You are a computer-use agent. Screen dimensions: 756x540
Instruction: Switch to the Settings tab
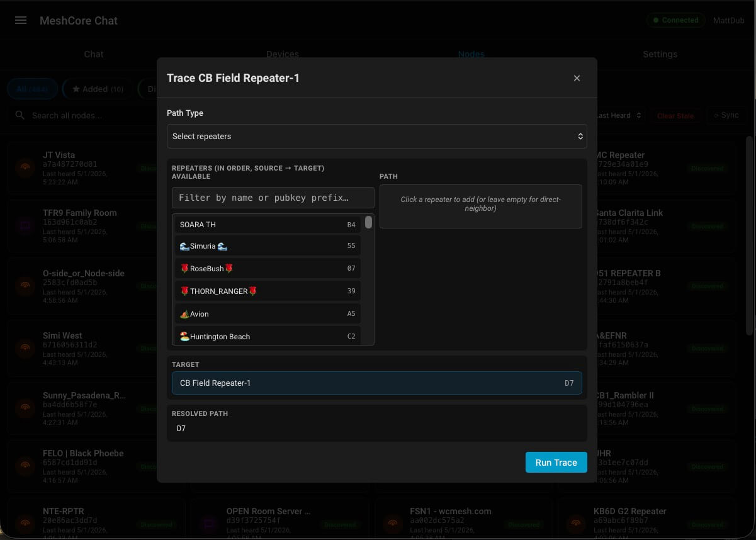[660, 54]
